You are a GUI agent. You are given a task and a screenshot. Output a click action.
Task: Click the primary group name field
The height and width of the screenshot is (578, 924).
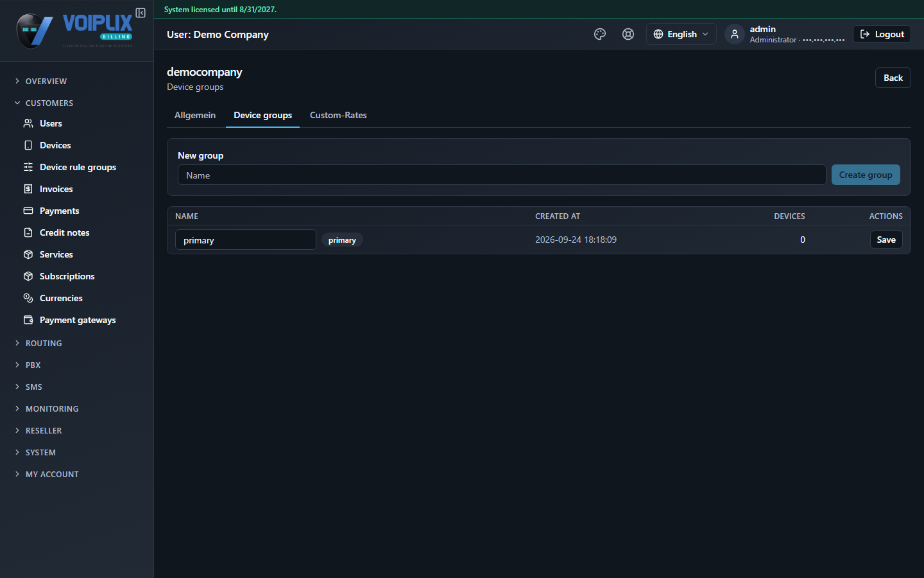[x=246, y=240]
